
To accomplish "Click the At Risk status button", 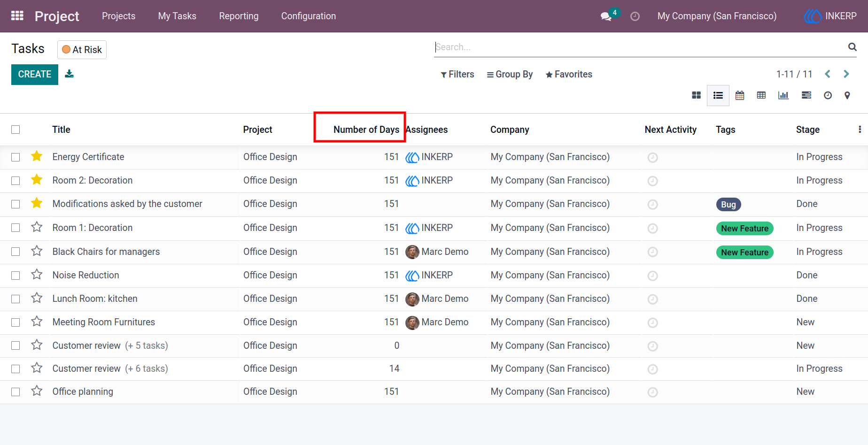I will [82, 50].
